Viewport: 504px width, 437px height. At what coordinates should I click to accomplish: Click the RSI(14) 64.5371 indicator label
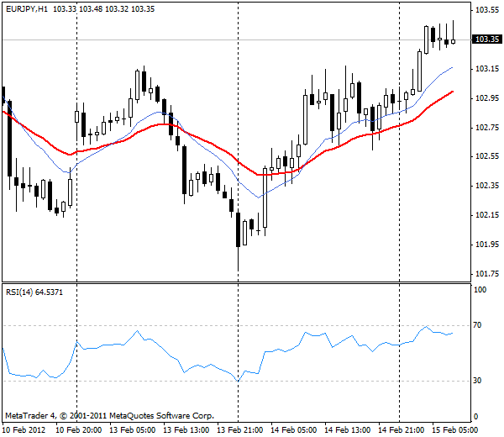point(34,292)
